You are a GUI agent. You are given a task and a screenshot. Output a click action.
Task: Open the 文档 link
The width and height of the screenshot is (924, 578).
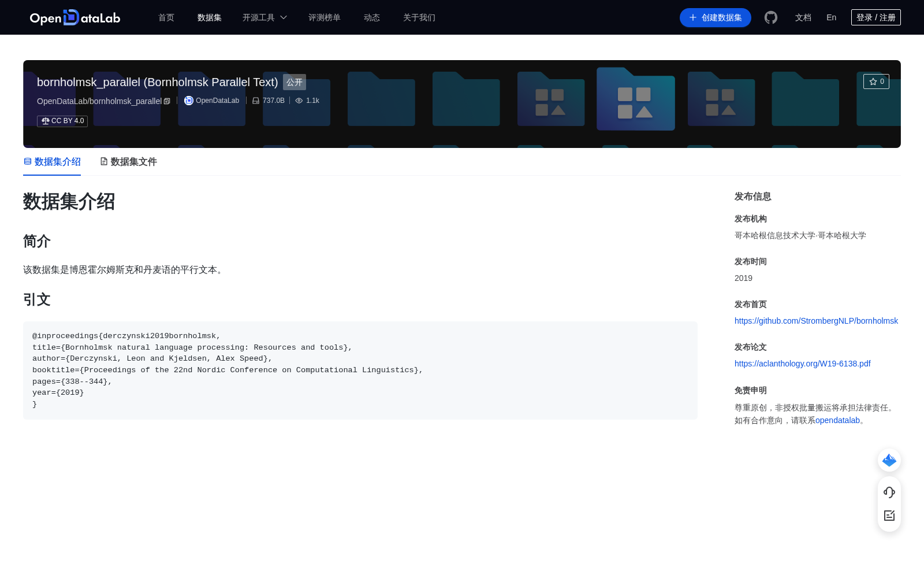(x=803, y=17)
